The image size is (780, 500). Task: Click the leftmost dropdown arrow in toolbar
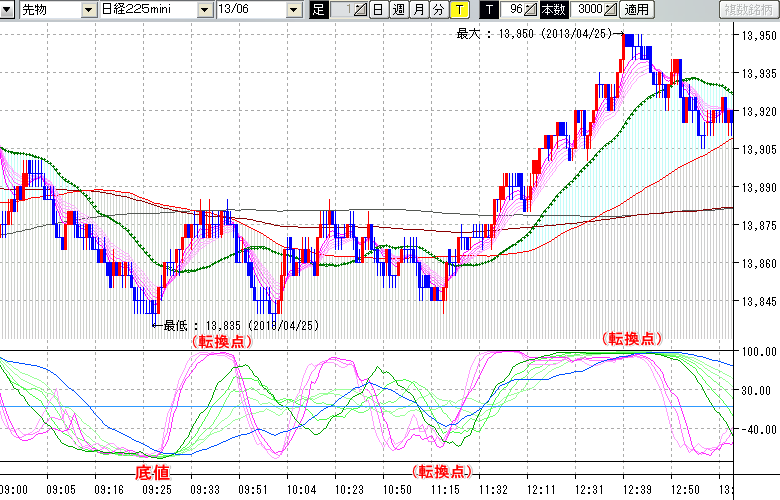8,10
